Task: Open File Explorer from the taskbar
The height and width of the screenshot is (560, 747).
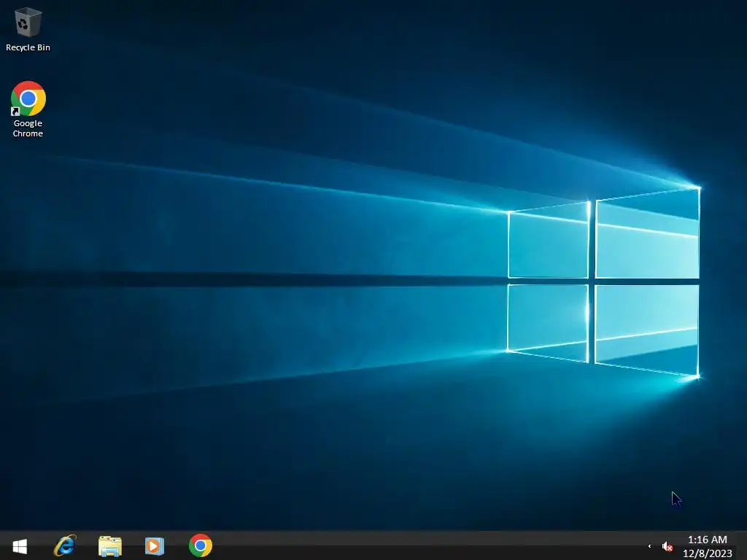Action: tap(109, 545)
